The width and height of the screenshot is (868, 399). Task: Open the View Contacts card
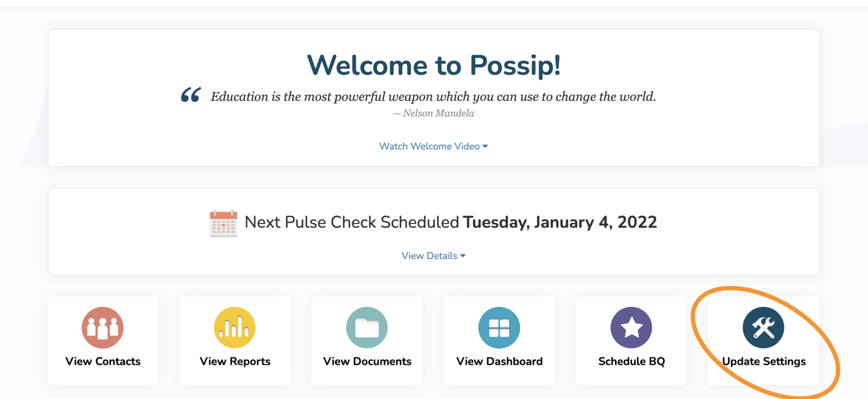102,341
